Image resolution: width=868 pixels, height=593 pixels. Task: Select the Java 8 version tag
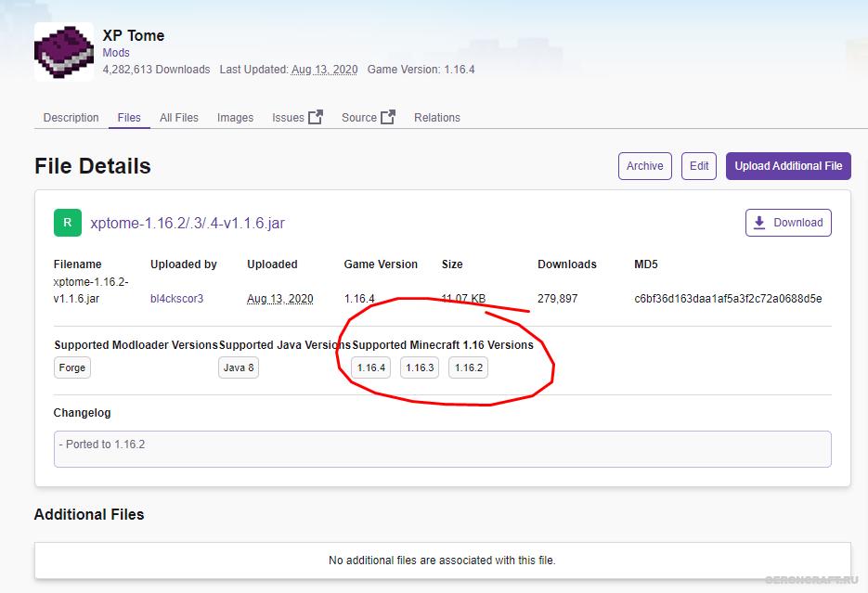pyautogui.click(x=238, y=367)
